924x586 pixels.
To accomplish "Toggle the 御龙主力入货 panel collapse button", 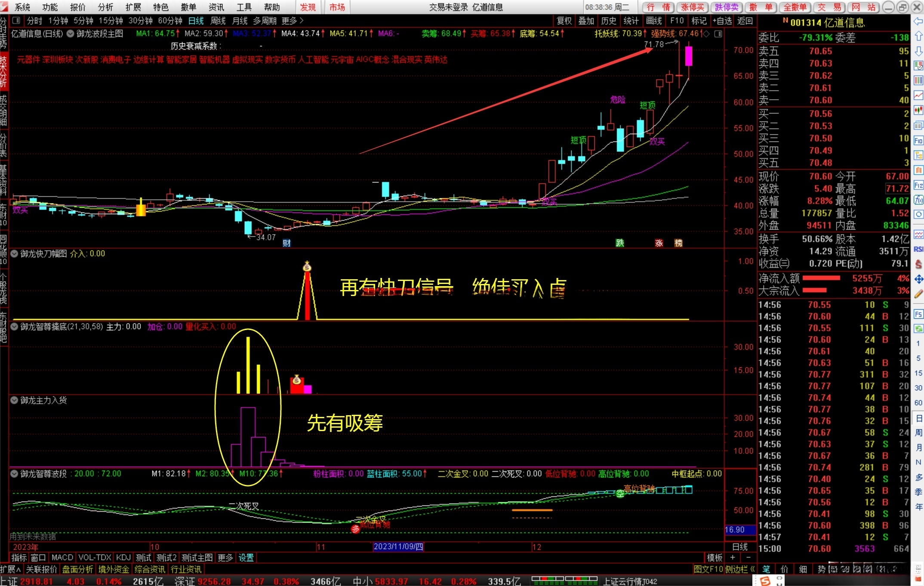I will pos(14,400).
